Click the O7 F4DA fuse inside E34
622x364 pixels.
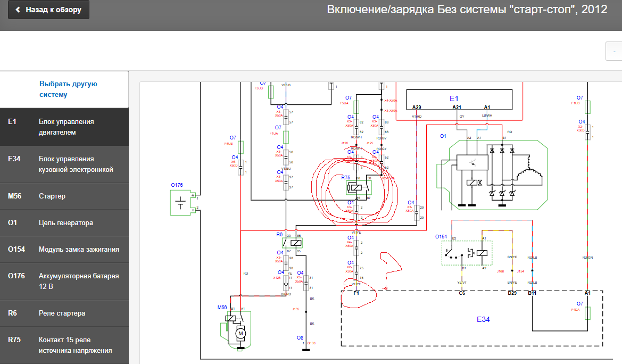(587, 313)
